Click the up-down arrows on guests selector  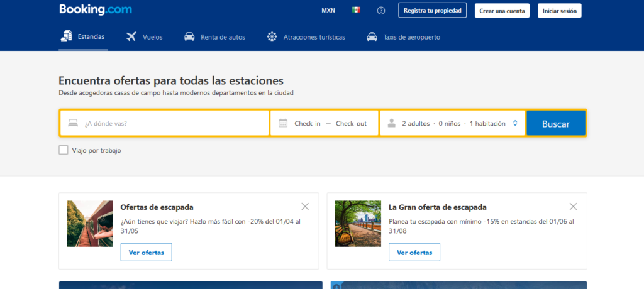pos(515,123)
